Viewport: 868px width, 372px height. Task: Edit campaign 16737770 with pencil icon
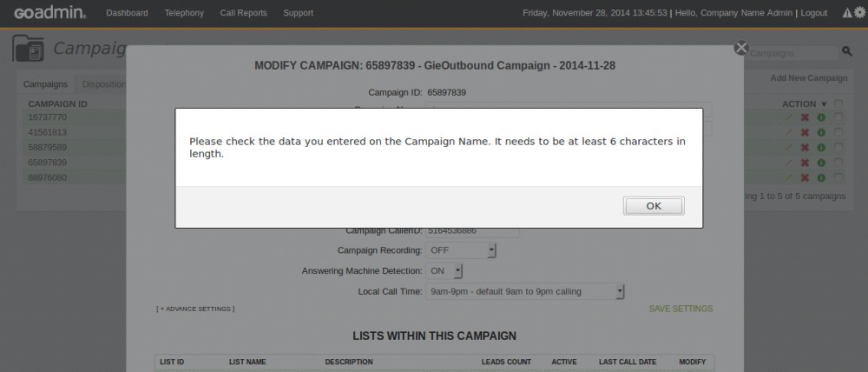click(x=789, y=117)
